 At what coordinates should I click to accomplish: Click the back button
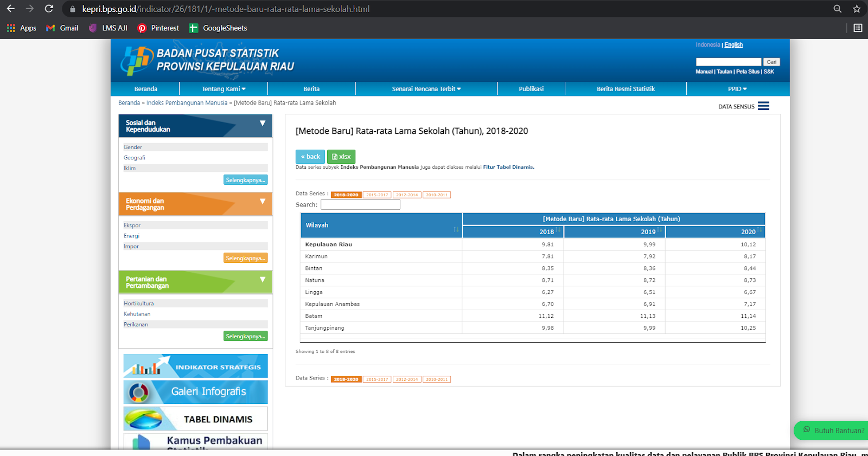(310, 157)
